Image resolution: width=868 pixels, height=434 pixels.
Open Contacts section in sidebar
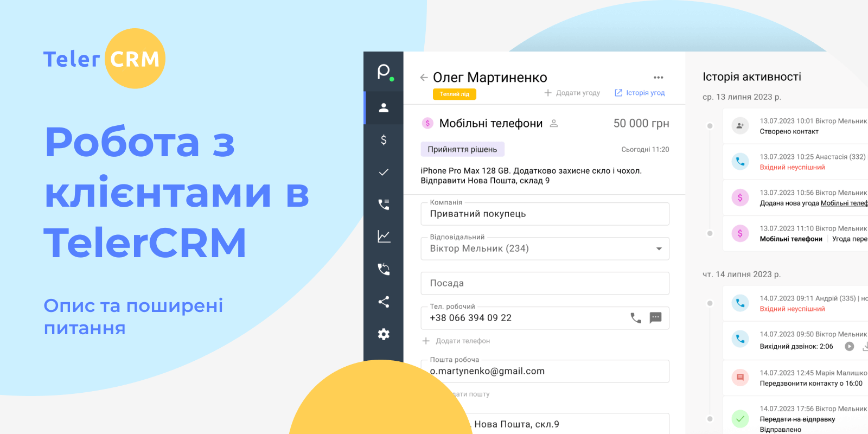pos(384,107)
